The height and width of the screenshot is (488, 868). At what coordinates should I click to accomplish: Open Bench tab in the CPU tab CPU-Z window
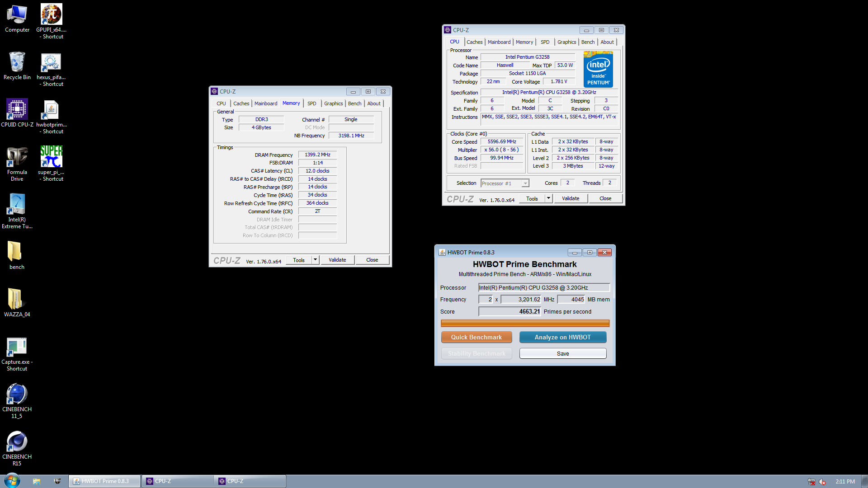coord(588,42)
